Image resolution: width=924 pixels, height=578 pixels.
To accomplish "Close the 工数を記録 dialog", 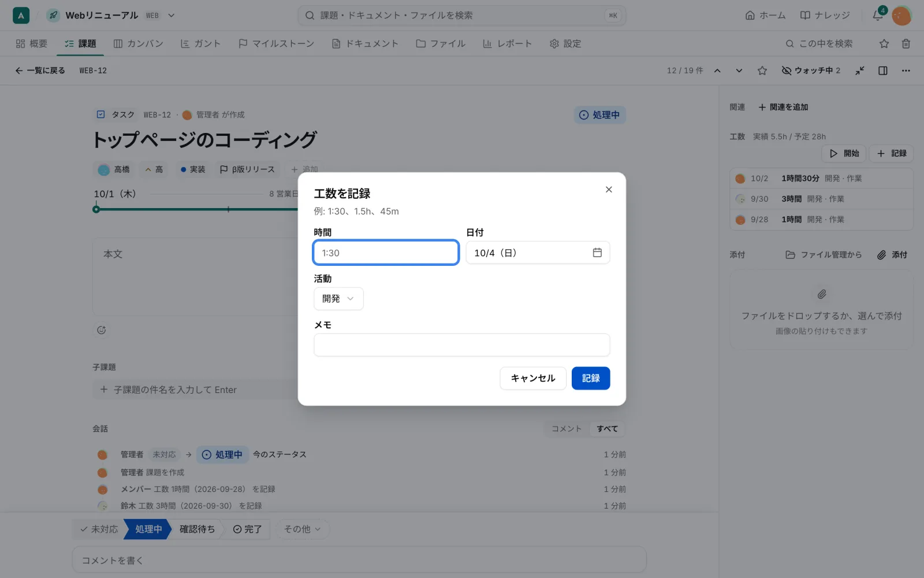I will [x=609, y=190].
